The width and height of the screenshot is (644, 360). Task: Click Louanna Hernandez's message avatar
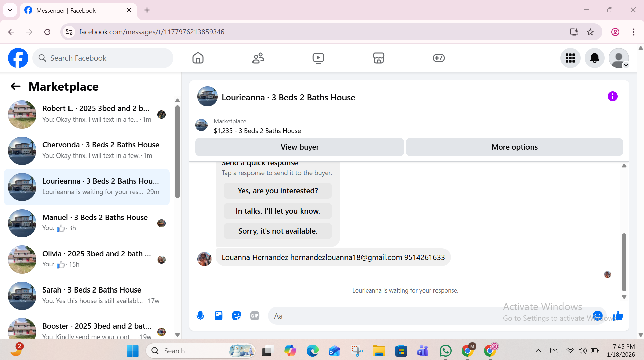(204, 259)
